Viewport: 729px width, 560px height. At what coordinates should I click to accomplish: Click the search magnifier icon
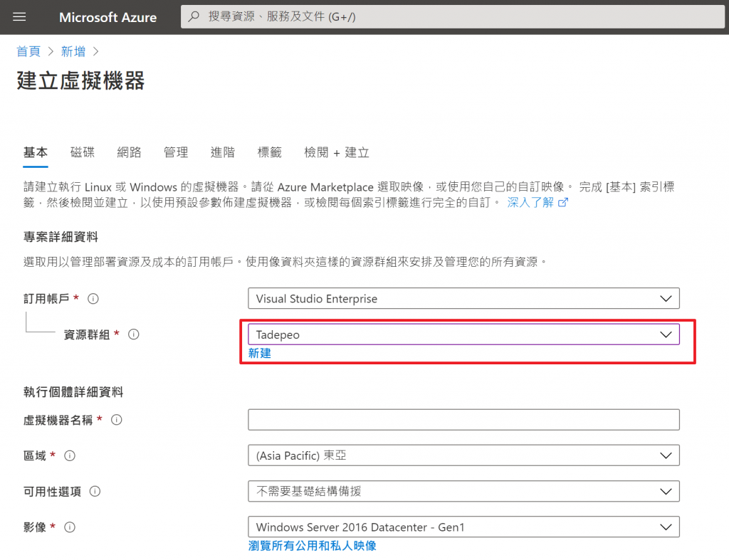point(194,17)
